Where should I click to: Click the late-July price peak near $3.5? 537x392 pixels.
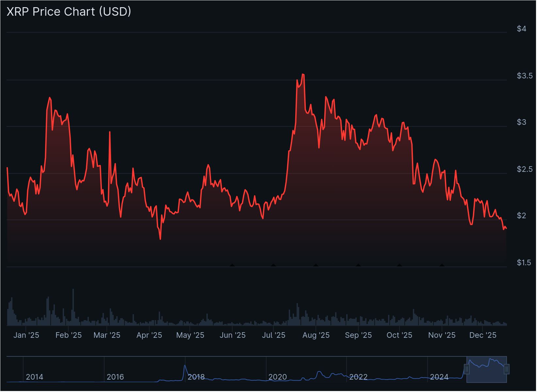click(x=303, y=74)
